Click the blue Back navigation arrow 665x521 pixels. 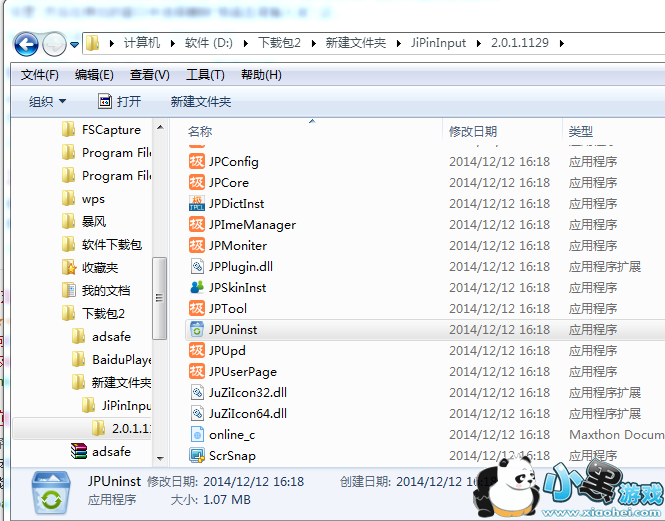pos(26,44)
